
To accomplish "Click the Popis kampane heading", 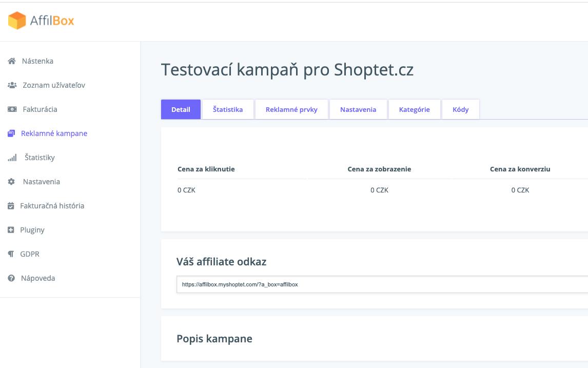I will (214, 339).
